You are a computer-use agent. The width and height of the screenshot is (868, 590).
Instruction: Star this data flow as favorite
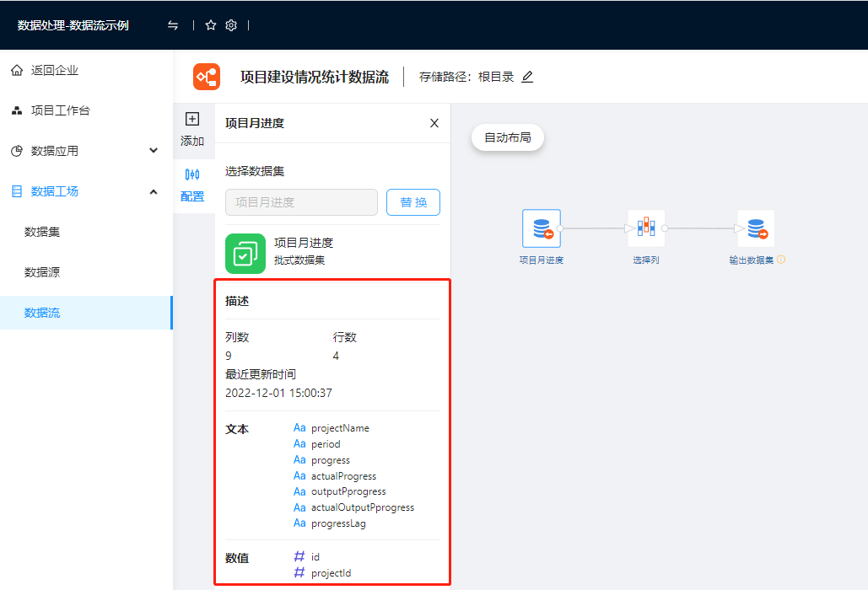coord(211,25)
